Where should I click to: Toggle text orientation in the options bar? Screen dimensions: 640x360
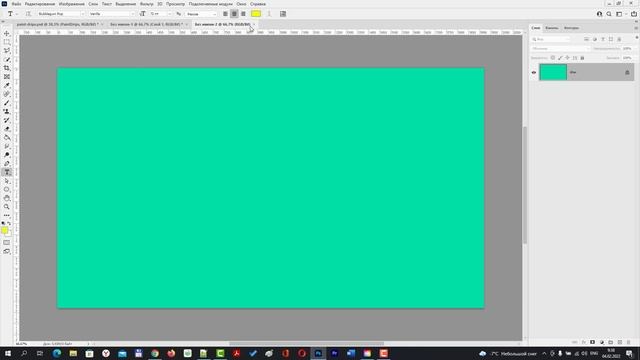pyautogui.click(x=28, y=14)
